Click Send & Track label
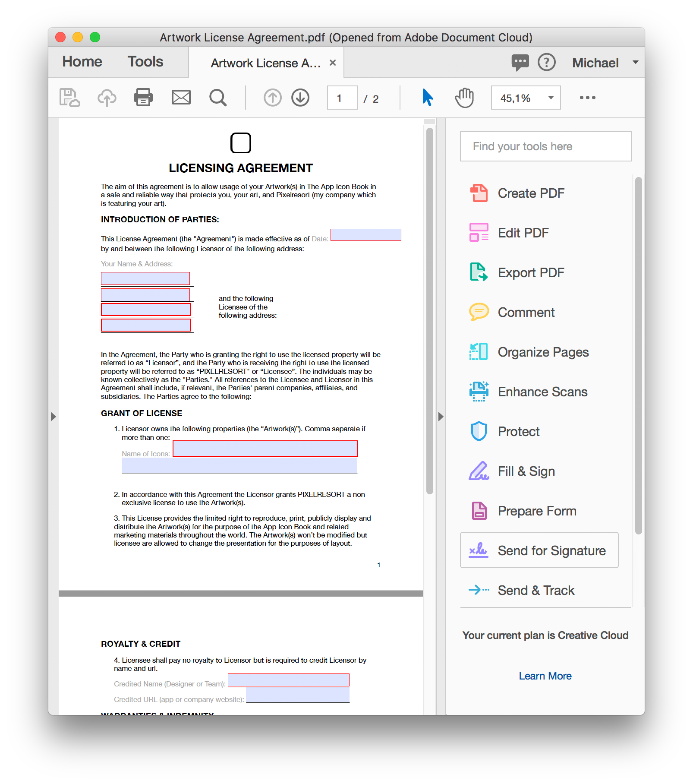Image resolution: width=693 pixels, height=784 pixels. (x=536, y=590)
